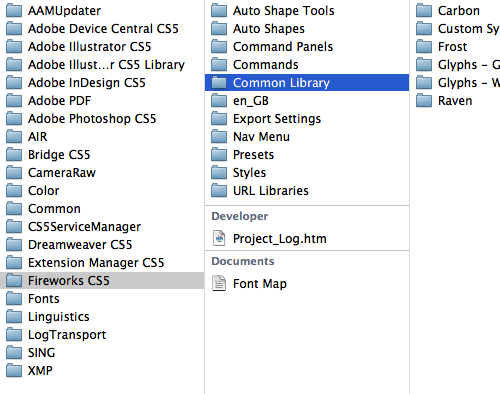500x394 pixels.
Task: Select the Command Panels folder
Action: coord(307,47)
